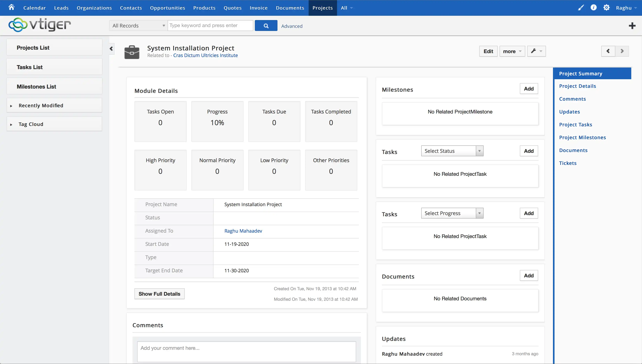Click the settings gear icon in navbar
The image size is (642, 364).
pos(607,7)
